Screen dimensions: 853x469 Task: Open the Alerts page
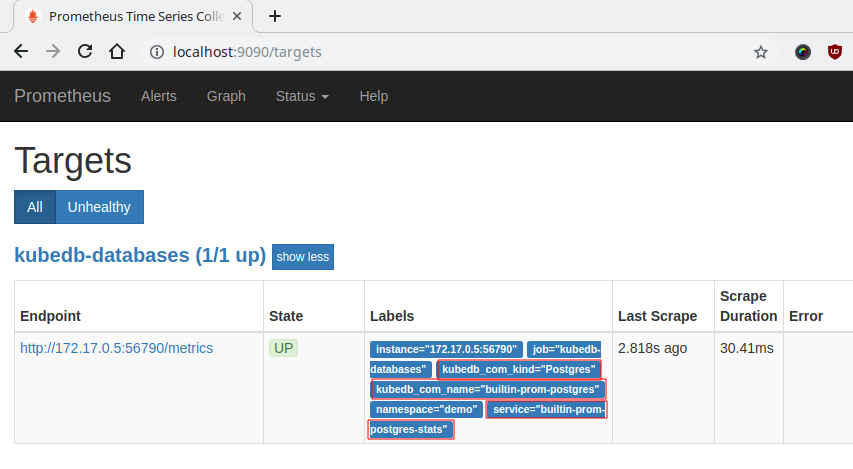[159, 96]
